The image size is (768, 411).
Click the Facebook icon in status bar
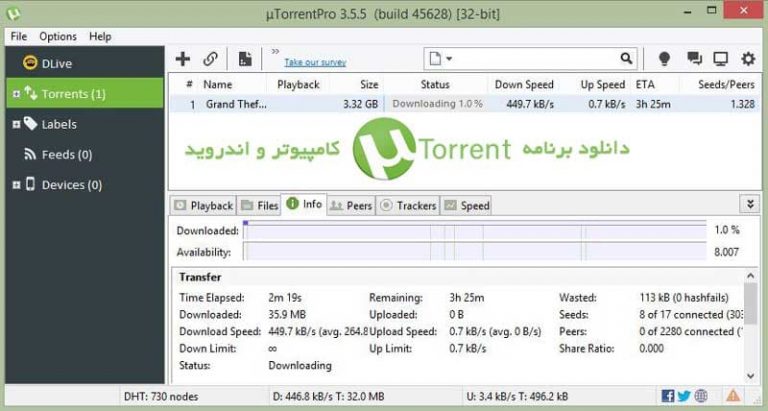coord(668,395)
